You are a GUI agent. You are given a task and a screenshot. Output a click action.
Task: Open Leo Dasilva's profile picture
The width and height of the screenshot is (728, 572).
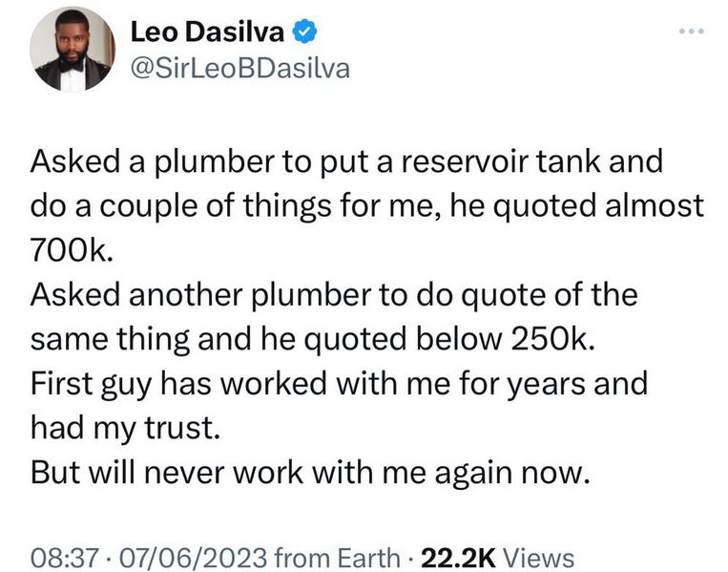[69, 53]
